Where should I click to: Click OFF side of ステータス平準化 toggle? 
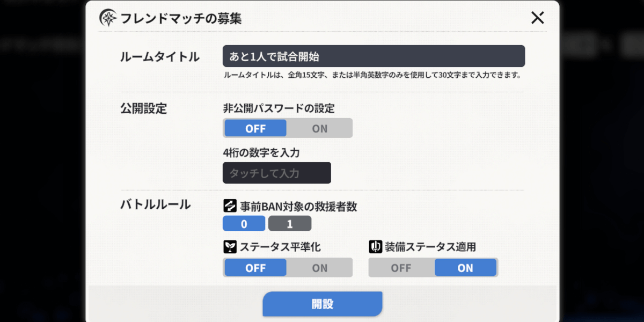click(255, 267)
